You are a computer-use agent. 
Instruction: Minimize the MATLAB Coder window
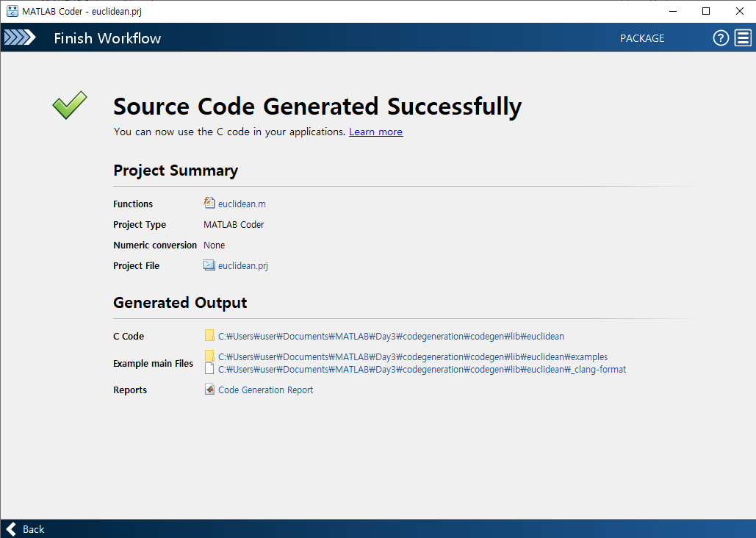pos(672,11)
